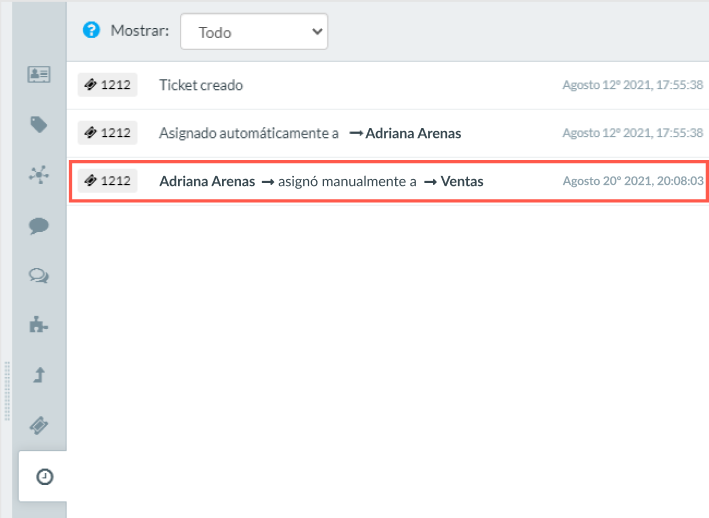Open the double chat bubbles sidebar icon
The height and width of the screenshot is (518, 709).
coord(39,275)
